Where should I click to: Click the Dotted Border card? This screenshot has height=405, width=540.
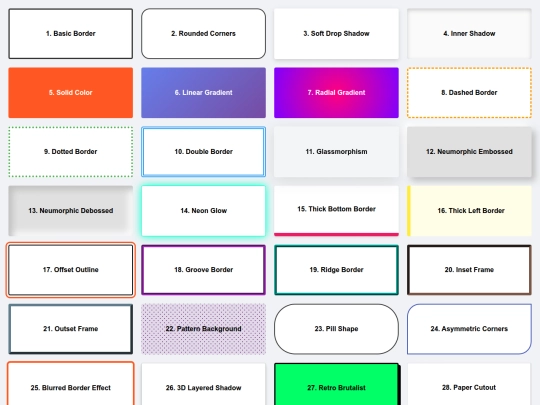(x=71, y=152)
